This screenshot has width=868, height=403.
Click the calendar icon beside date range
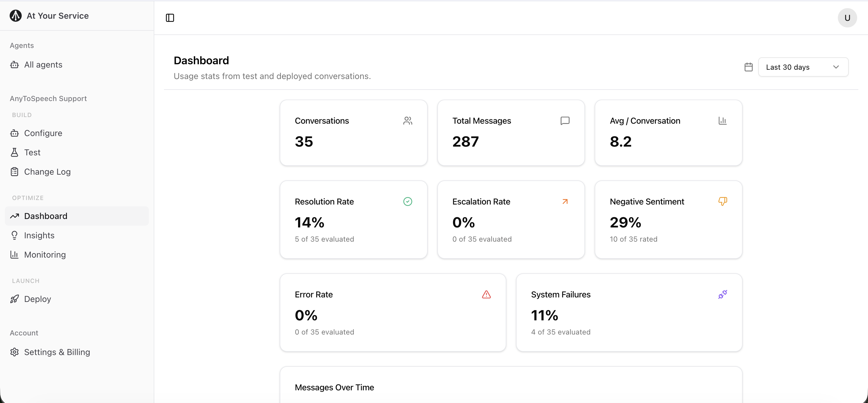748,67
